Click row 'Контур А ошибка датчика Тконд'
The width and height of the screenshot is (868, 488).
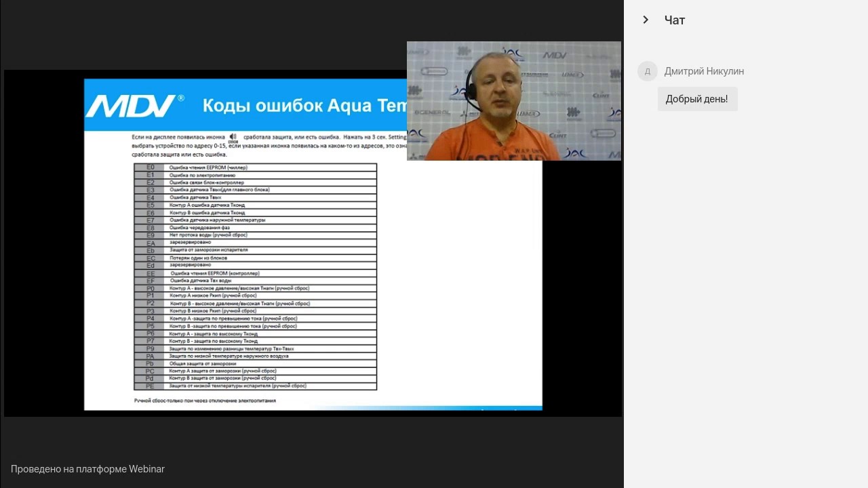(255, 205)
